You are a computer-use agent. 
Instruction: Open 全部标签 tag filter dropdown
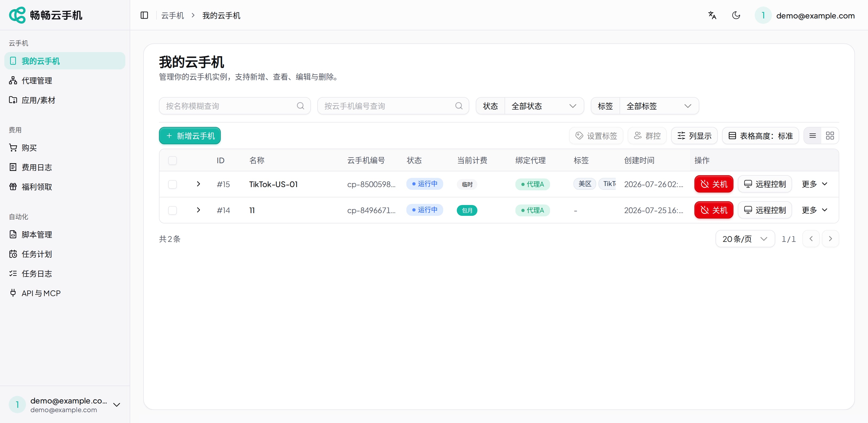pyautogui.click(x=659, y=106)
